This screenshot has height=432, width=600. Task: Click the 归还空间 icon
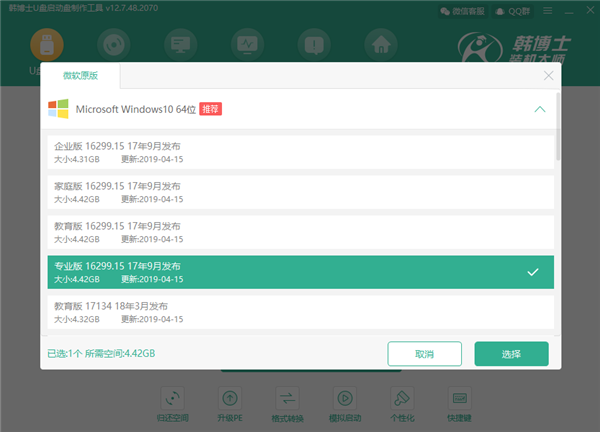tap(174, 397)
